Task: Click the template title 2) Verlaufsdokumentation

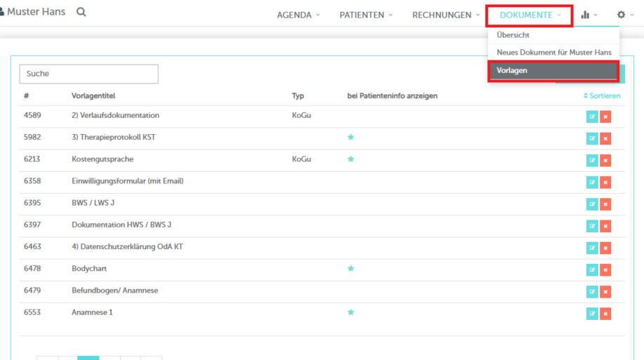Action: [x=115, y=115]
